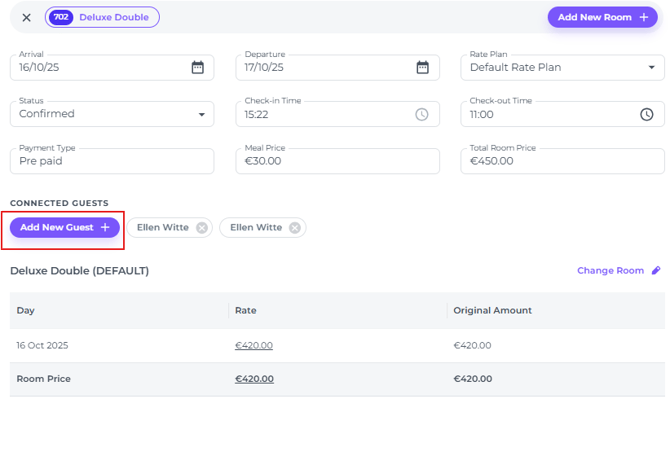670x469 pixels.
Task: Close the room panel with X icon
Action: (26, 17)
